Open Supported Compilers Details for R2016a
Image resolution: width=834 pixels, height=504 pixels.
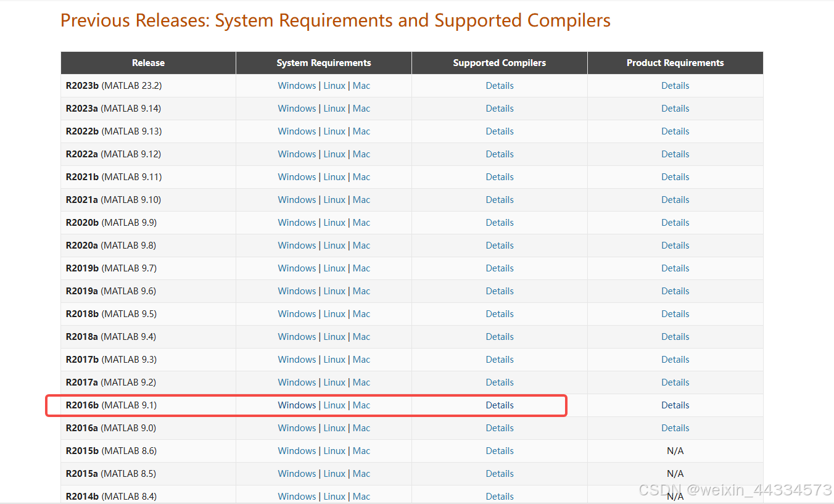(500, 428)
